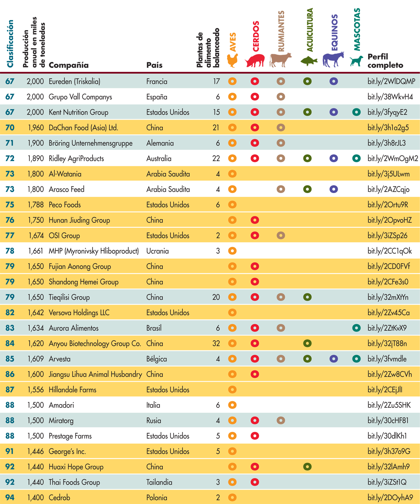Click the mascotas marker for Kent Nutrition Group

pyautogui.click(x=356, y=112)
